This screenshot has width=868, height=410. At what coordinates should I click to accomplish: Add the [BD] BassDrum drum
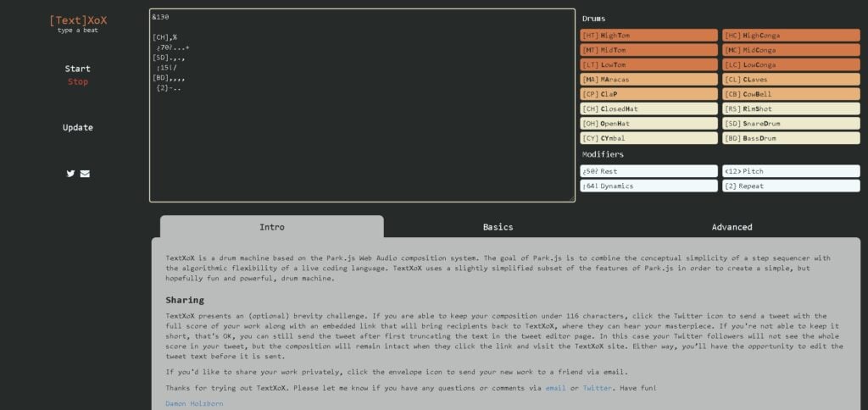tap(791, 138)
